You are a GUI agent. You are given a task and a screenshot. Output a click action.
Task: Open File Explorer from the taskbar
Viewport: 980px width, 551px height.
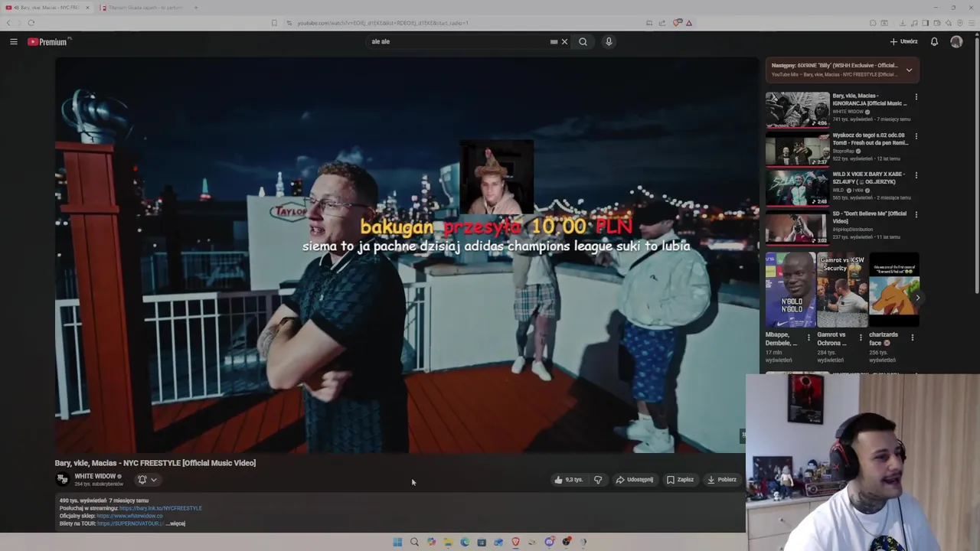448,542
